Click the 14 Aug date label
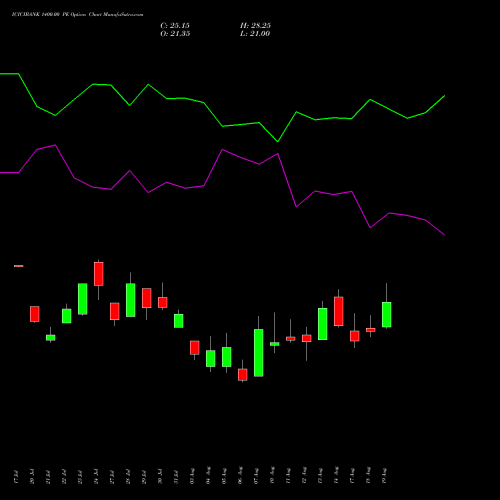 (336, 475)
